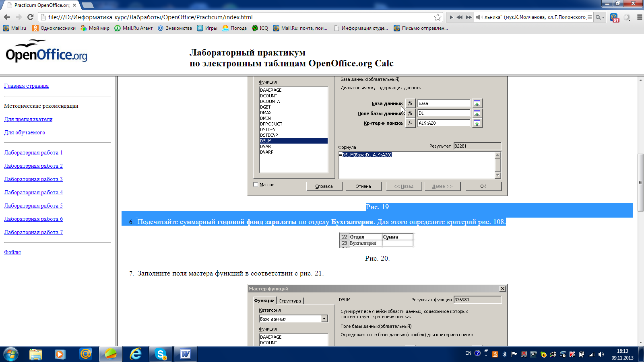Start music with the play button in toolbar
Viewport: 644px width, 362px height.
[451, 17]
